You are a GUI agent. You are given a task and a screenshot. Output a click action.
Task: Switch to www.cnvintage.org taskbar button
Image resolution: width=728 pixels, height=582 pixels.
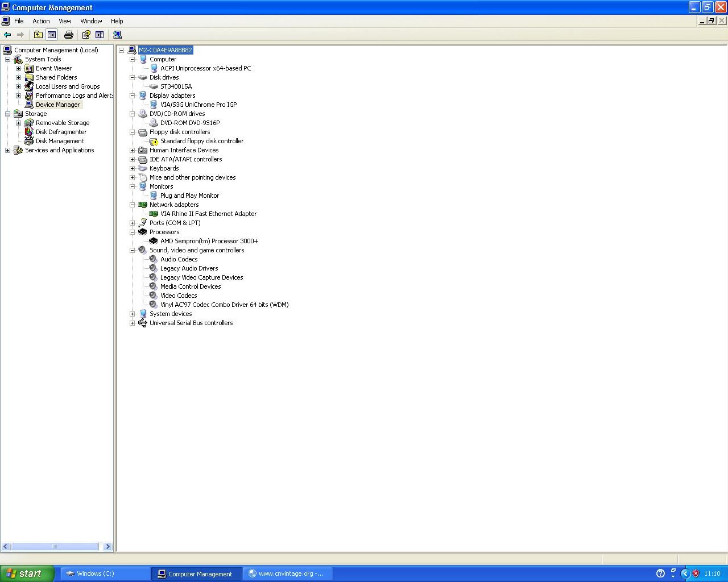(288, 573)
